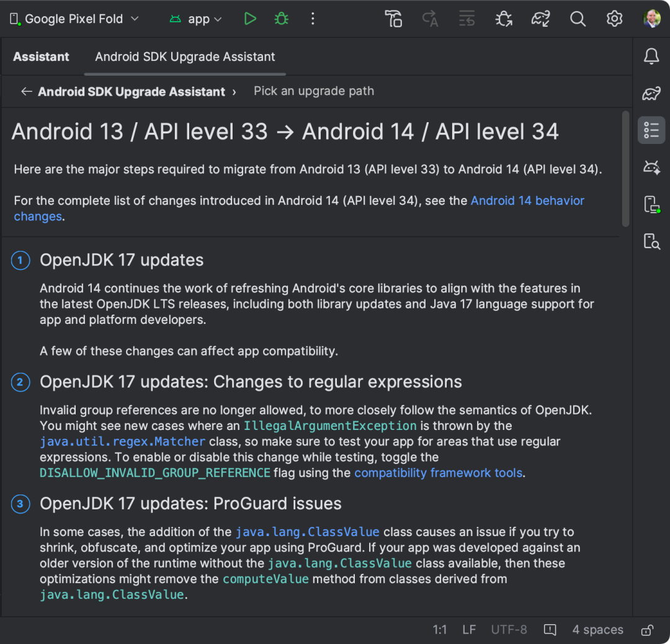Click the user profile avatar
Image resolution: width=670 pixels, height=644 pixels.
tap(651, 19)
